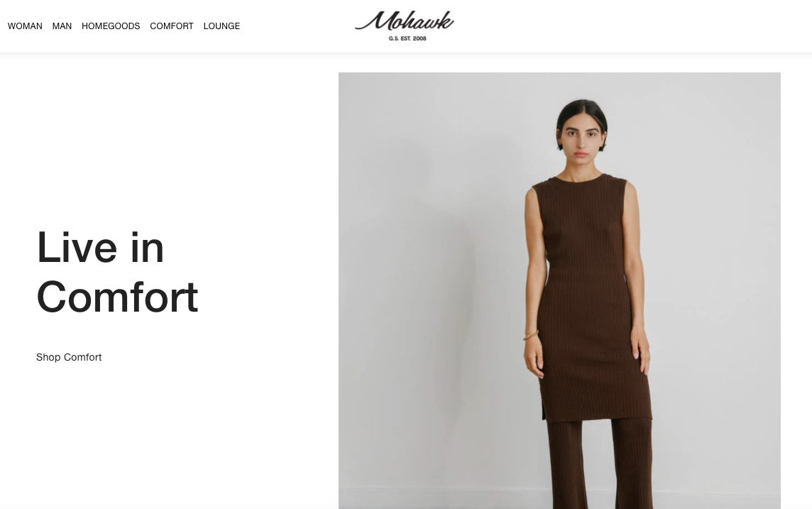Open the MAN navigation menu

pyautogui.click(x=62, y=26)
